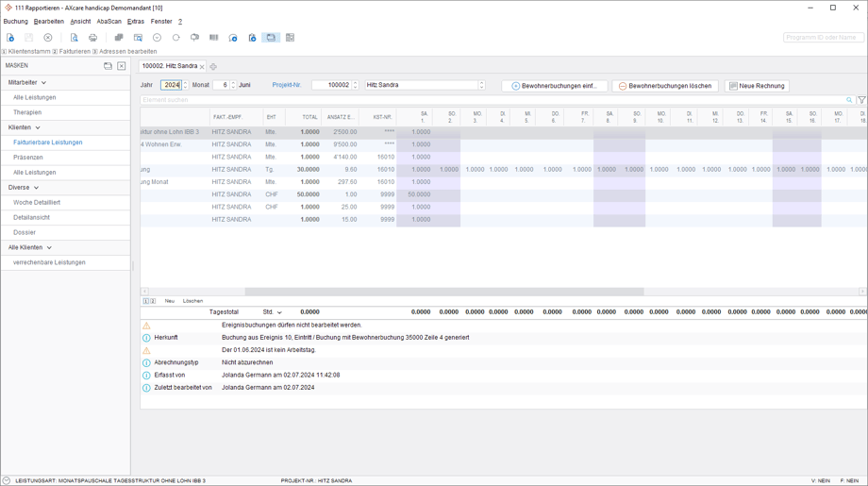Add a new tab with the plus icon
Image resolution: width=868 pixels, height=486 pixels.
point(213,66)
